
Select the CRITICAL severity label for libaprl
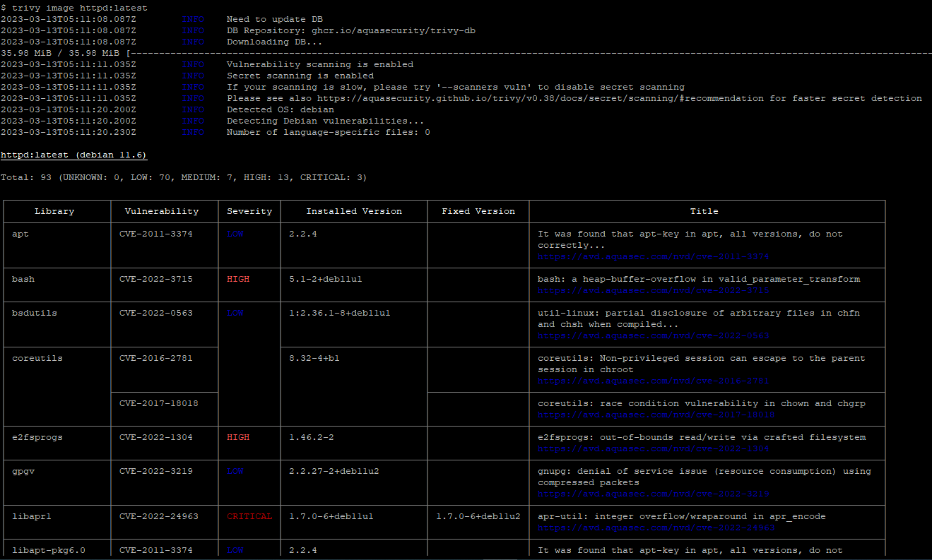249,516
